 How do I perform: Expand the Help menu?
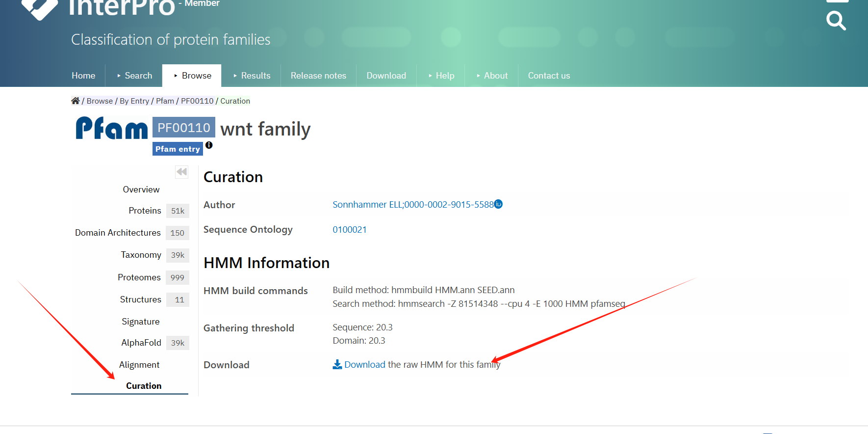pyautogui.click(x=440, y=76)
